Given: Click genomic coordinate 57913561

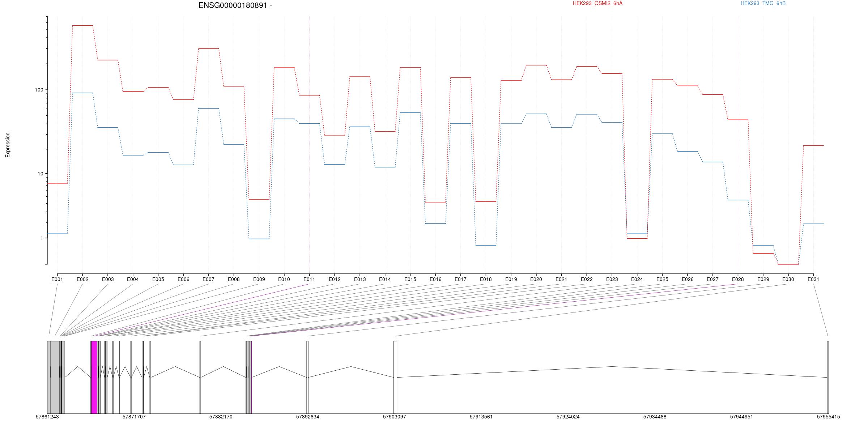Looking at the screenshot, I should pos(481,417).
